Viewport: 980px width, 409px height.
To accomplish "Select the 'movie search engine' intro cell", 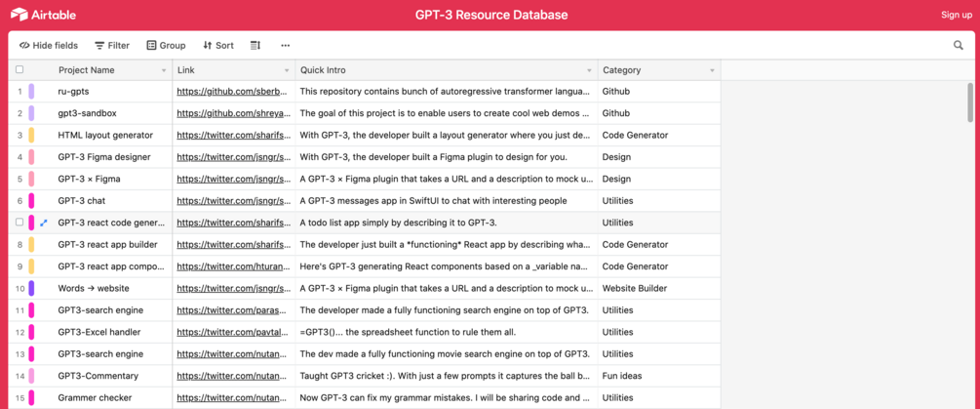I will click(x=447, y=354).
